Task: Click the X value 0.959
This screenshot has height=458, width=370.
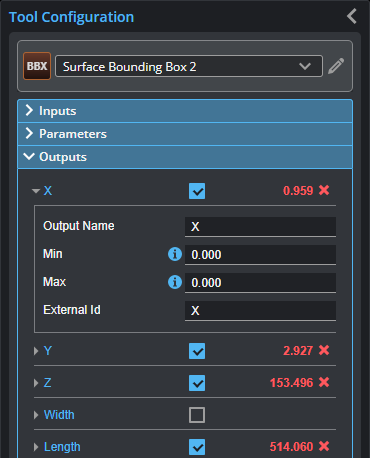Action: pos(298,191)
